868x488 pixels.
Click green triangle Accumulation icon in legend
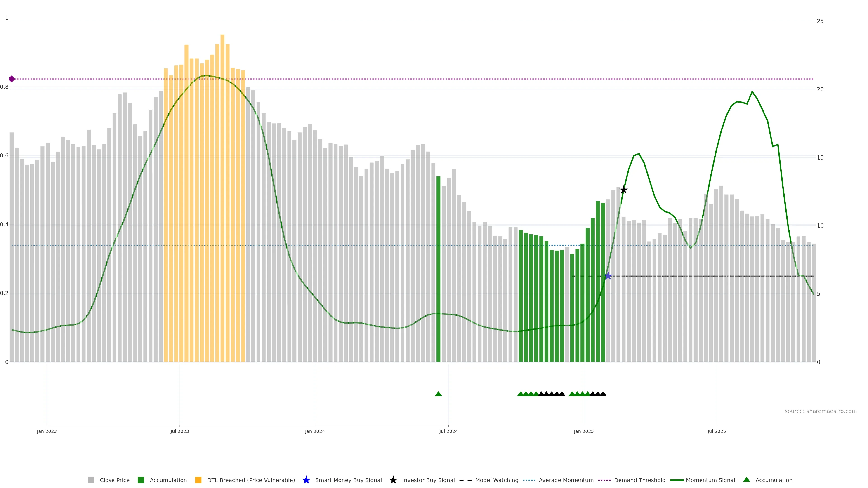tap(746, 480)
